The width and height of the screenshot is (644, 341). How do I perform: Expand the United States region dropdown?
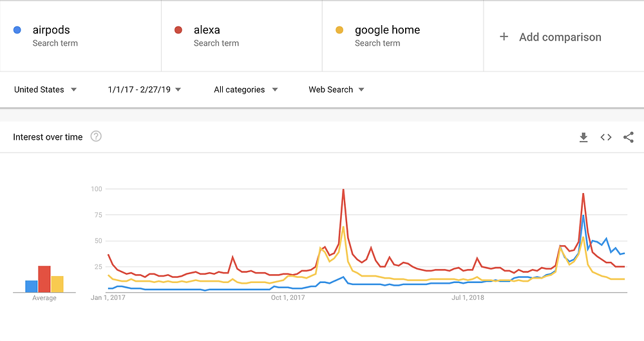[45, 89]
